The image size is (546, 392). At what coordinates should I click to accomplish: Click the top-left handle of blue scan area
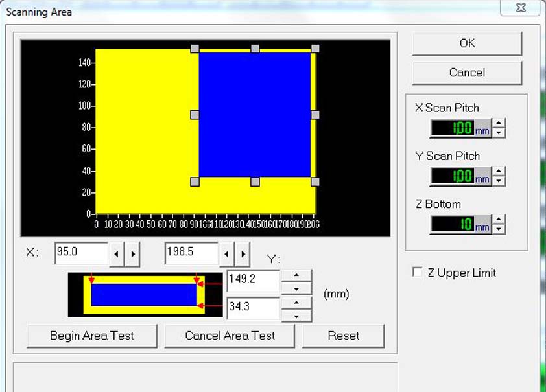tap(195, 49)
